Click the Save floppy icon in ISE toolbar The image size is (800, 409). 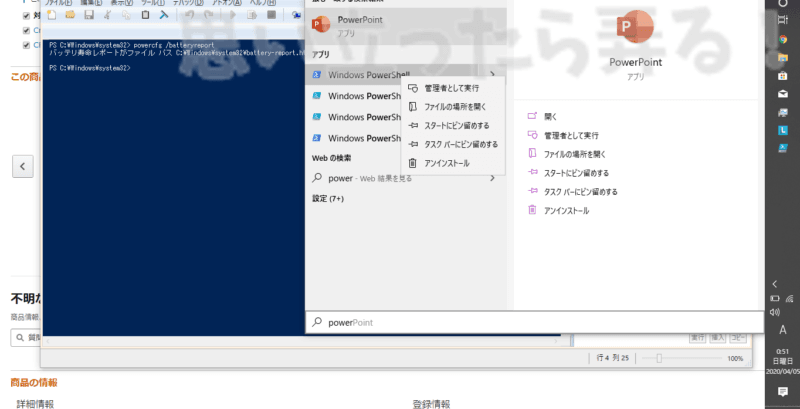(x=89, y=15)
